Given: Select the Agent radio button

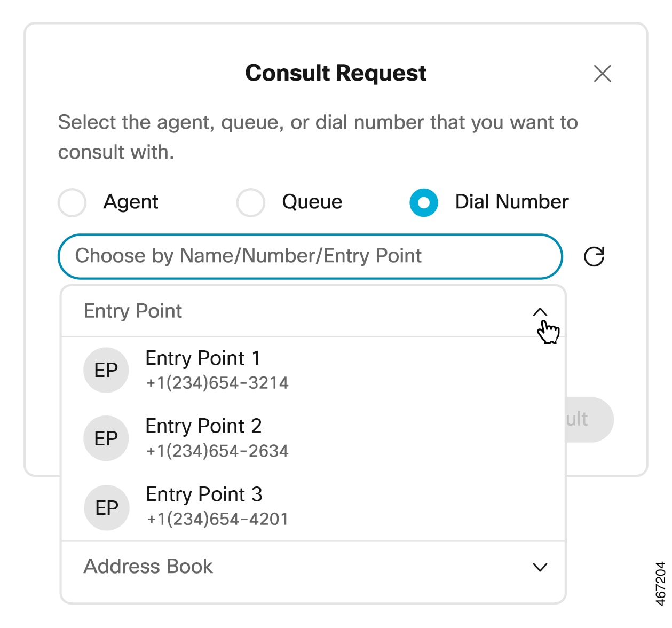Looking at the screenshot, I should pyautogui.click(x=72, y=202).
